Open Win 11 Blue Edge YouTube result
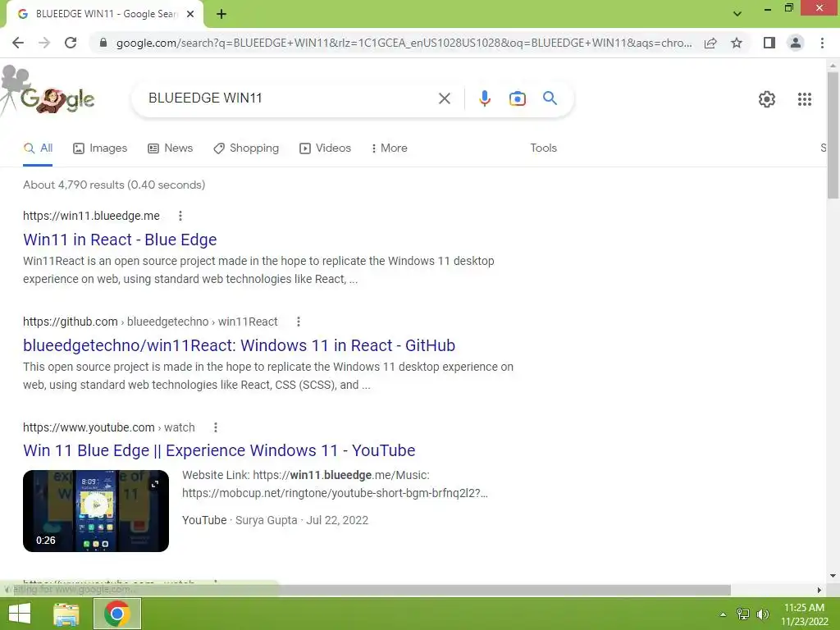The height and width of the screenshot is (630, 840). pos(219,450)
